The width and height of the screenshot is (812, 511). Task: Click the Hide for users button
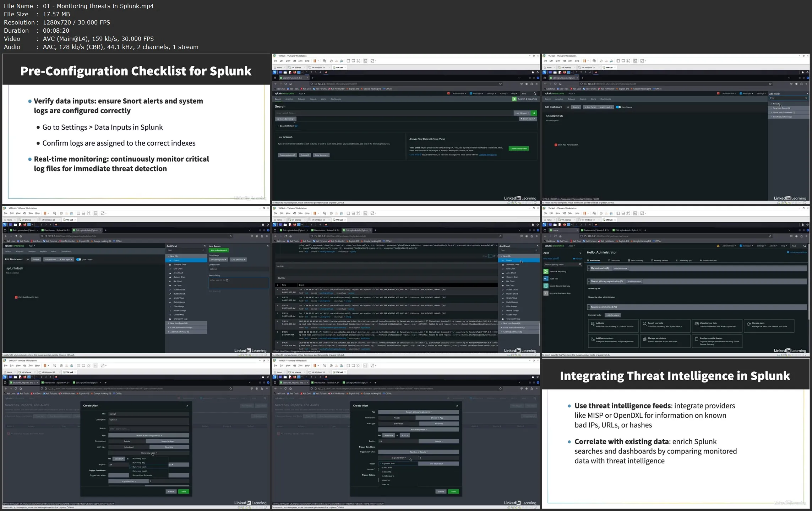pos(612,315)
